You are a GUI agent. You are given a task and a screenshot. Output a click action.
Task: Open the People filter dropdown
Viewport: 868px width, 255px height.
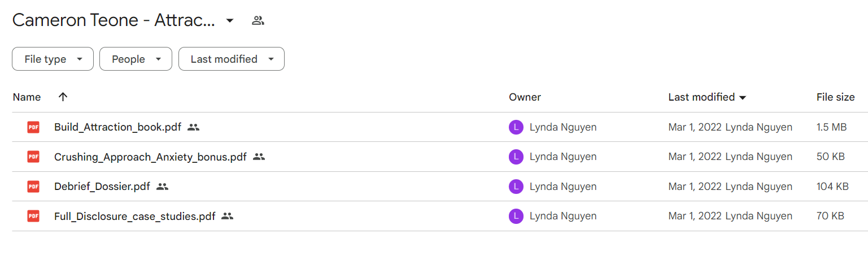[x=136, y=59]
